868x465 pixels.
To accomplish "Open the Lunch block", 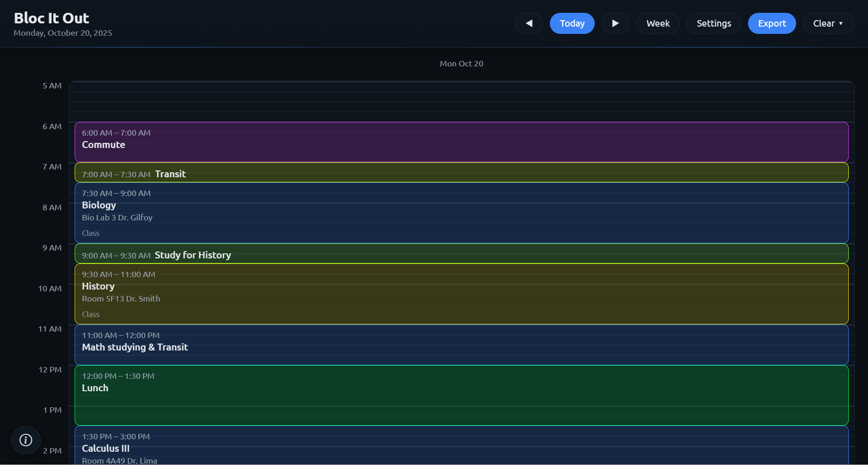I will click(461, 396).
